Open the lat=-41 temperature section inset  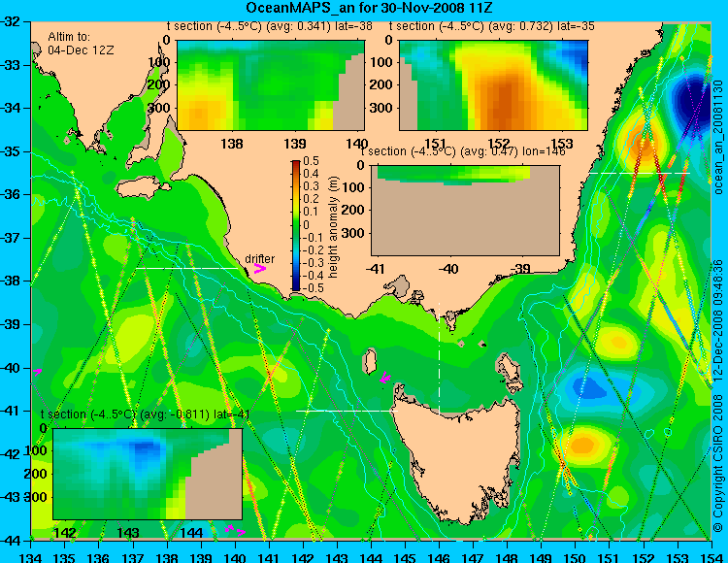(x=148, y=474)
